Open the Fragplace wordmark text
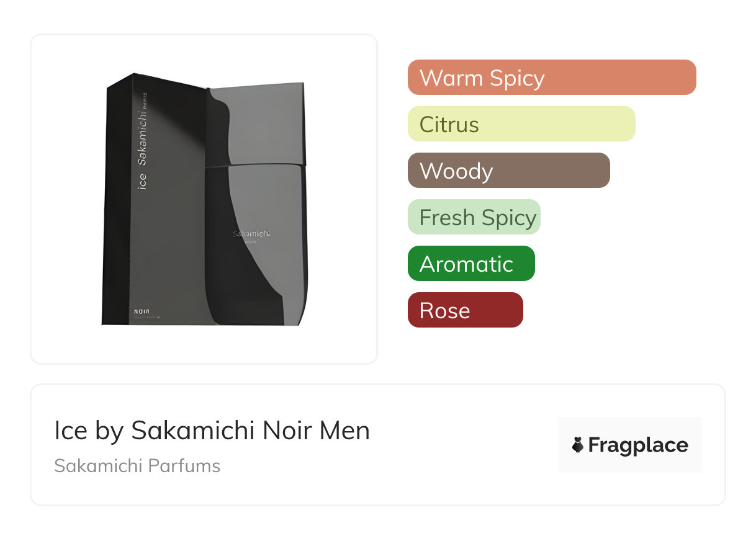 point(637,445)
